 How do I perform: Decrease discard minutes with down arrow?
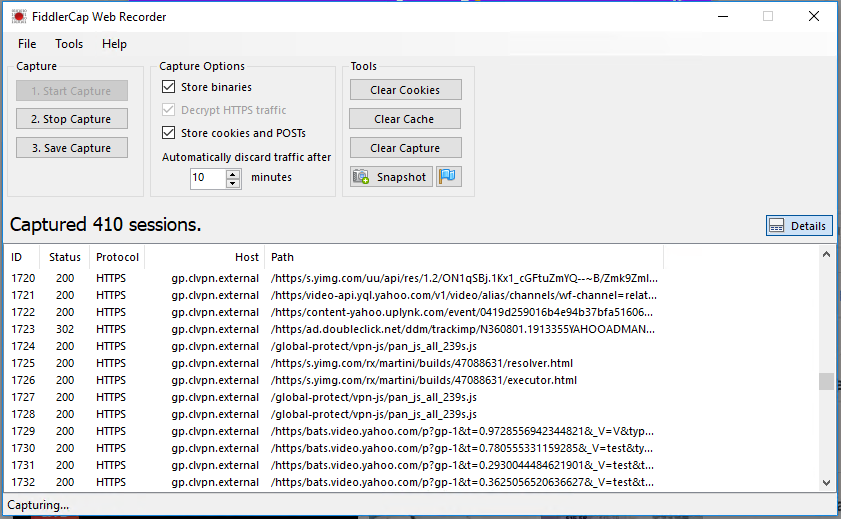(233, 183)
